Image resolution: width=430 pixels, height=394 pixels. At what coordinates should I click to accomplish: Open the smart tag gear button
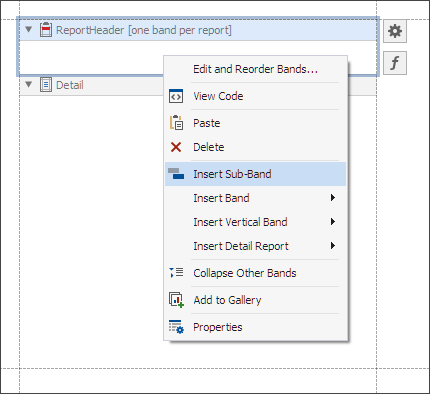click(395, 31)
